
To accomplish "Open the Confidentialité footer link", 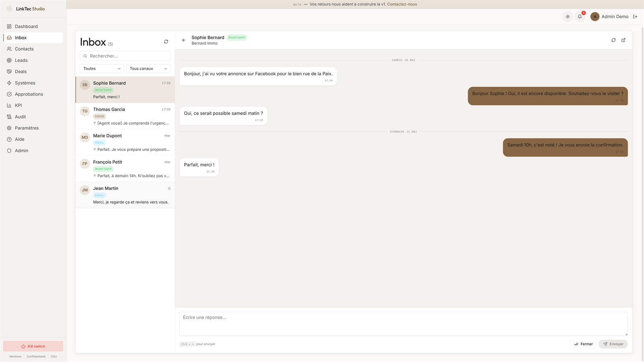I will 36,356.
